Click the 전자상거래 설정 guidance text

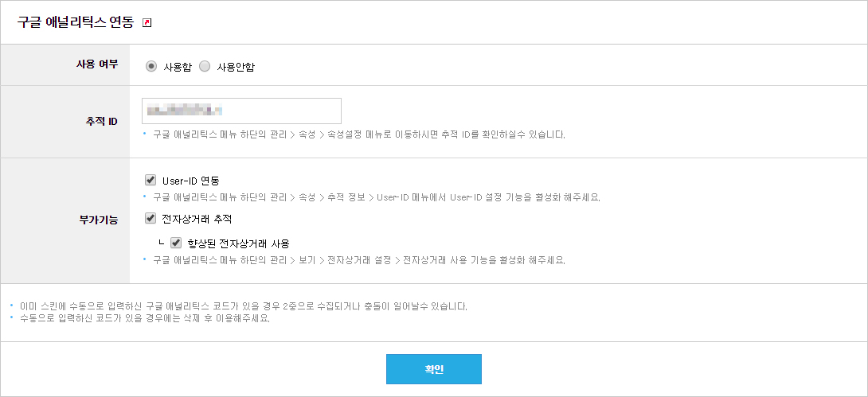click(358, 260)
